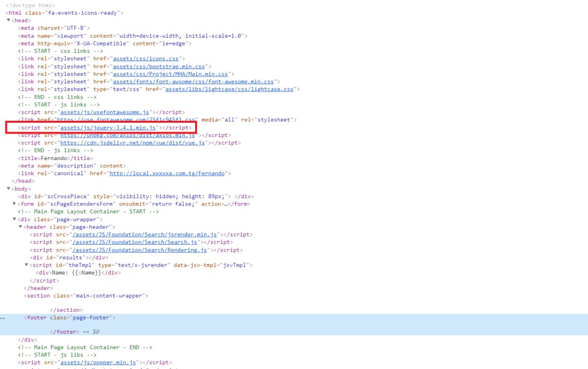Click the END css links comment
The height and width of the screenshot is (369, 588).
pos(57,97)
